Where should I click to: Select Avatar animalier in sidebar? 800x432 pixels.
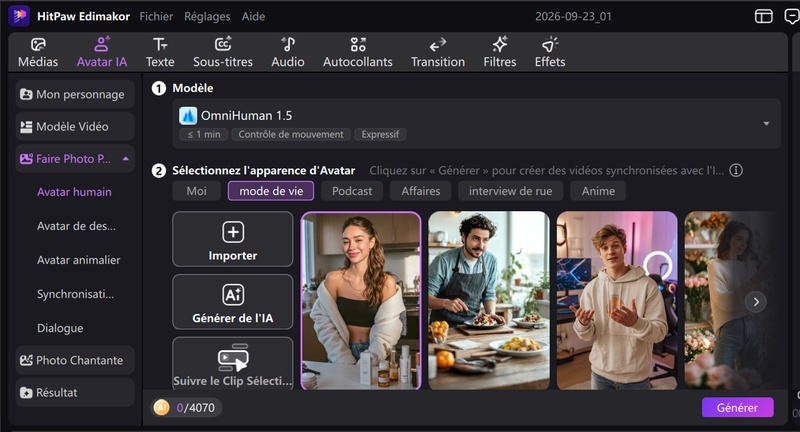tap(79, 260)
